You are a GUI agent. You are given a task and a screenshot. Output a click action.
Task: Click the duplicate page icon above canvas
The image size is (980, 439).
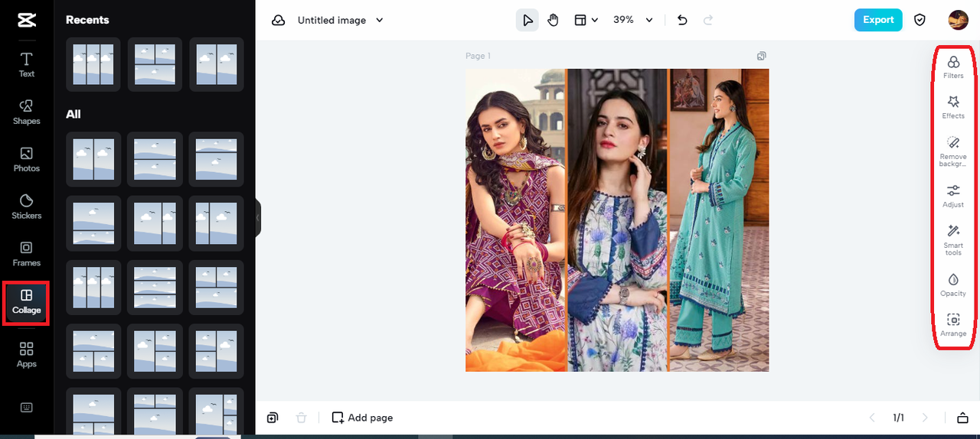[x=761, y=56]
